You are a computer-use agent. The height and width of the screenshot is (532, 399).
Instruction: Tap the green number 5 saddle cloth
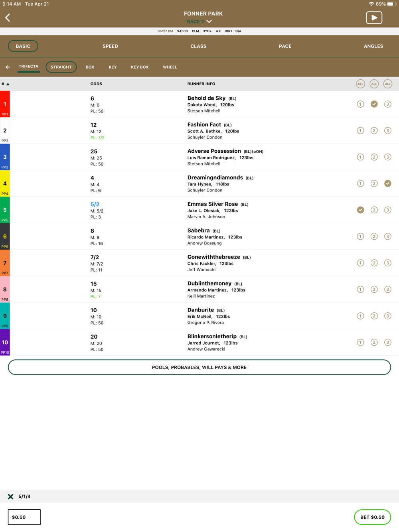pos(5,210)
